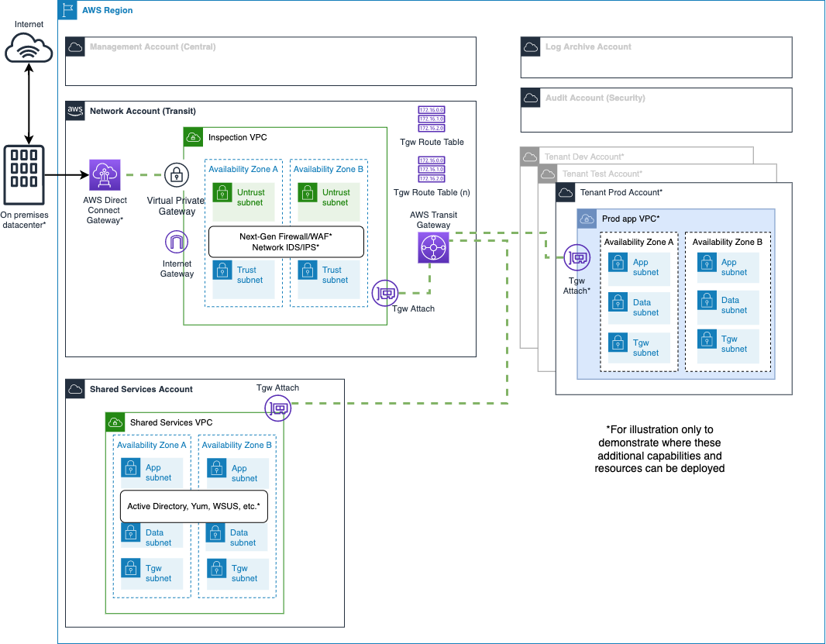Click the Internet Gateway icon
826x644 pixels.
click(177, 242)
